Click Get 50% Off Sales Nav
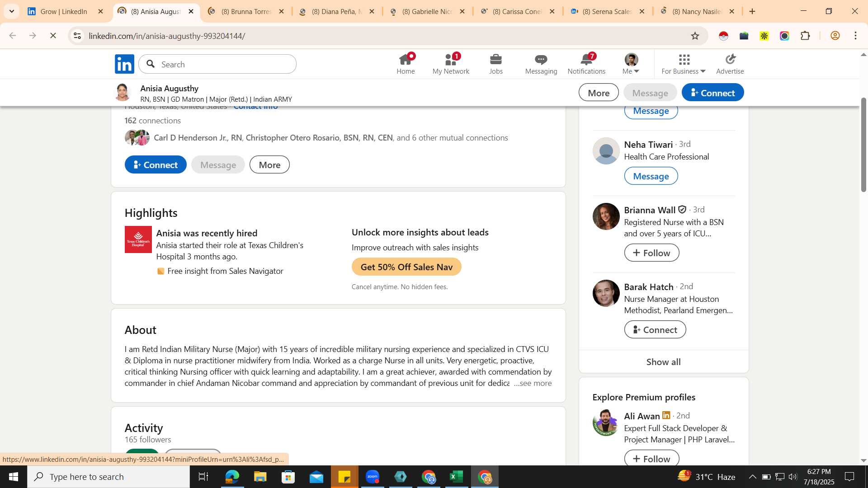The image size is (868, 488). coord(406,267)
